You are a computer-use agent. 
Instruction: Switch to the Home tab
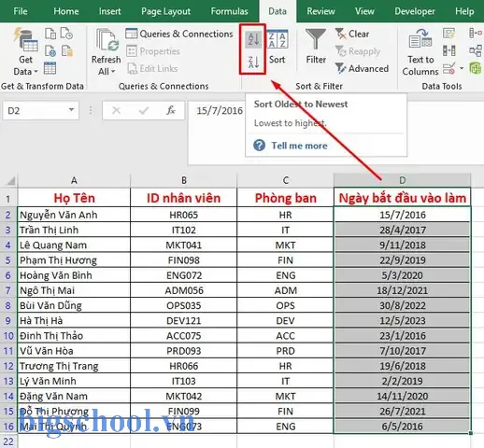65,11
